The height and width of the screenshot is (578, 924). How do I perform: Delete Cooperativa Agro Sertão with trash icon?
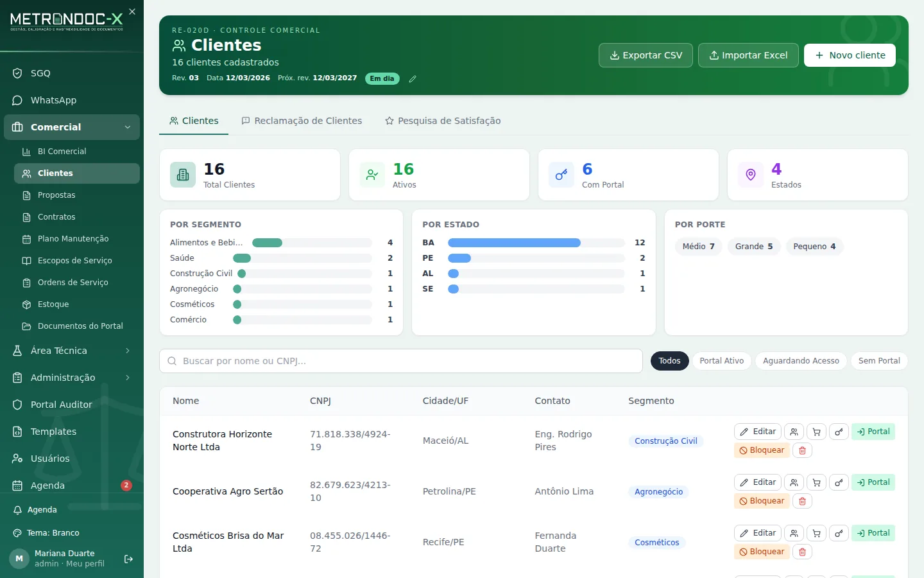tap(802, 501)
